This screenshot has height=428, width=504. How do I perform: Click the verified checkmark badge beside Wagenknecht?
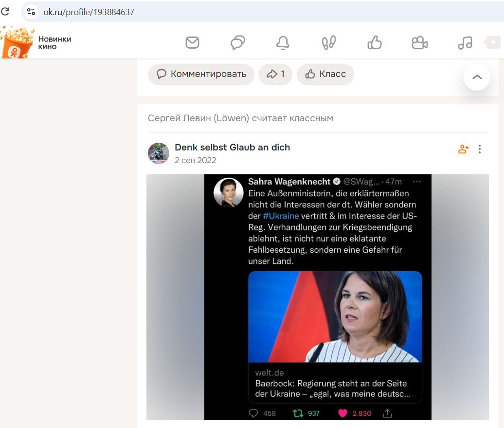pyautogui.click(x=337, y=182)
